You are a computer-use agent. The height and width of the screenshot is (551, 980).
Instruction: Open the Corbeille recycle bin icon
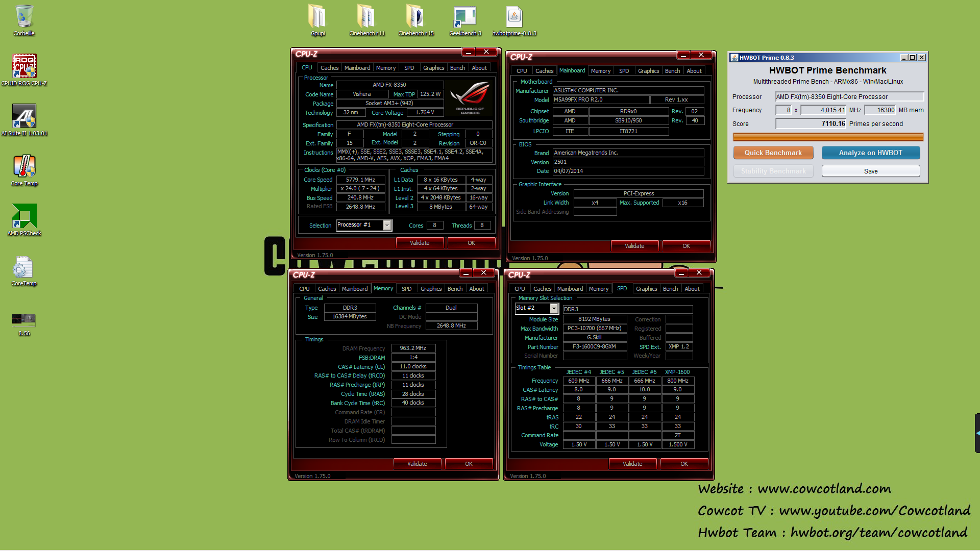pos(24,20)
